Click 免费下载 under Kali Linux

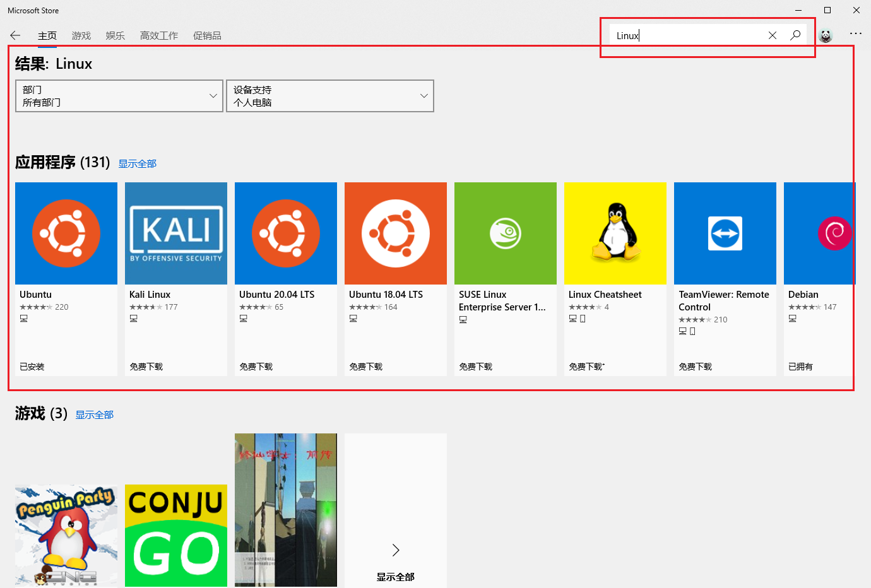[x=146, y=367]
